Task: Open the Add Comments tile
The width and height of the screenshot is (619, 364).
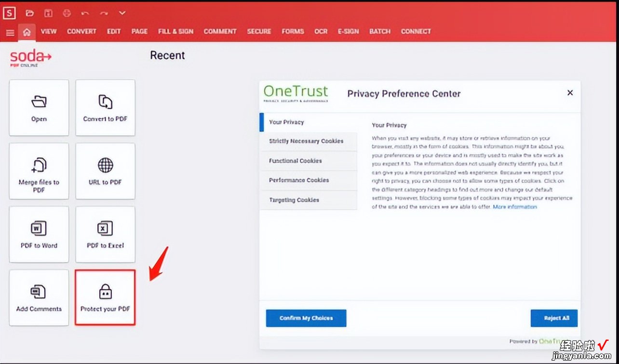Action: pyautogui.click(x=39, y=298)
